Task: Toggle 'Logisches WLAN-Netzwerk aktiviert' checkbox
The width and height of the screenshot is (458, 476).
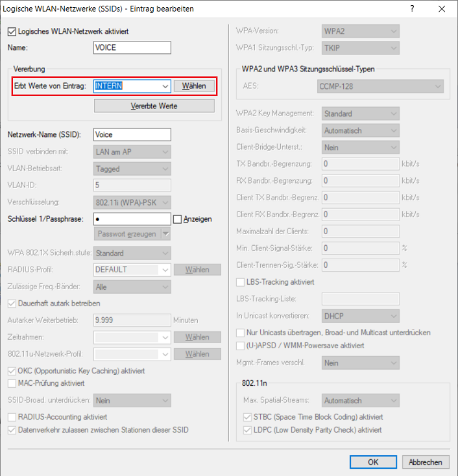Action: (x=12, y=31)
